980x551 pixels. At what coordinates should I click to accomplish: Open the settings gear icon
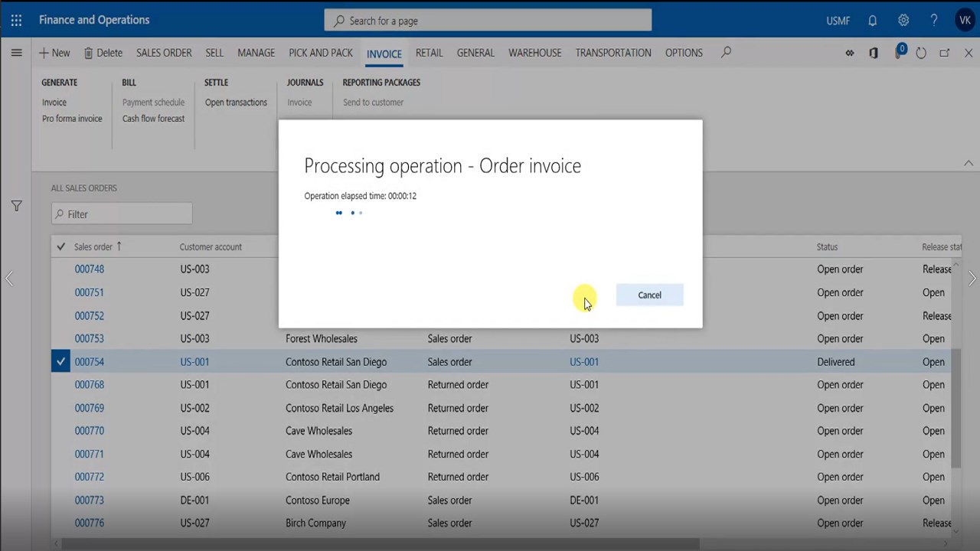tap(903, 21)
